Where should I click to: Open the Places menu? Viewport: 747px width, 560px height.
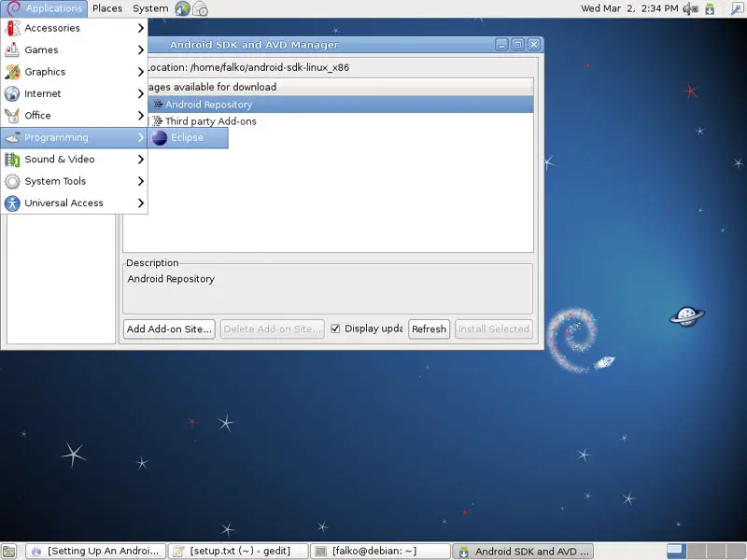107,8
